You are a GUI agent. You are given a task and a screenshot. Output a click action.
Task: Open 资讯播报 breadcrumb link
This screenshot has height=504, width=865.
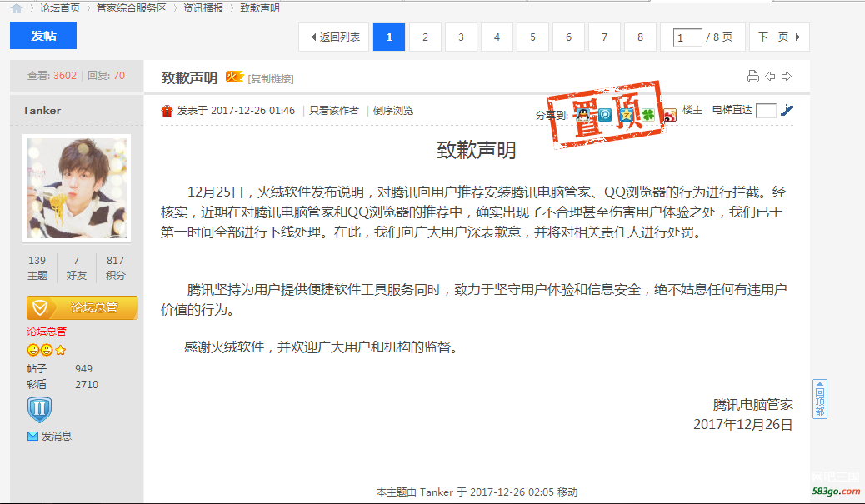click(x=203, y=8)
